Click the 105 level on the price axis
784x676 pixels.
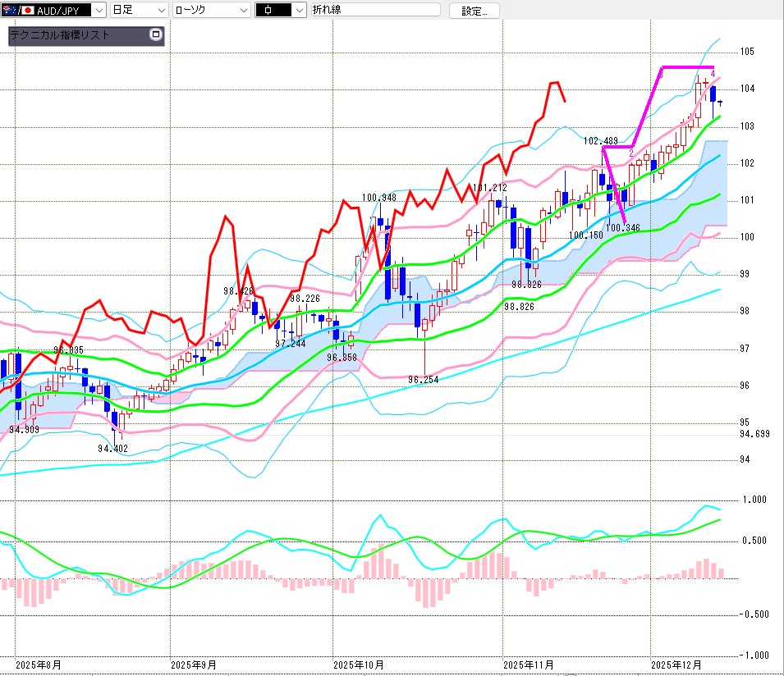click(x=746, y=52)
